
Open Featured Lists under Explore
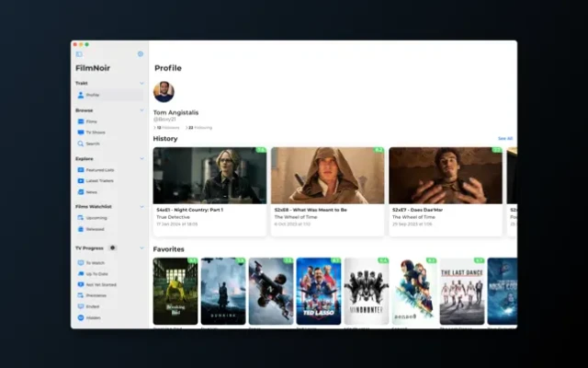[108, 170]
